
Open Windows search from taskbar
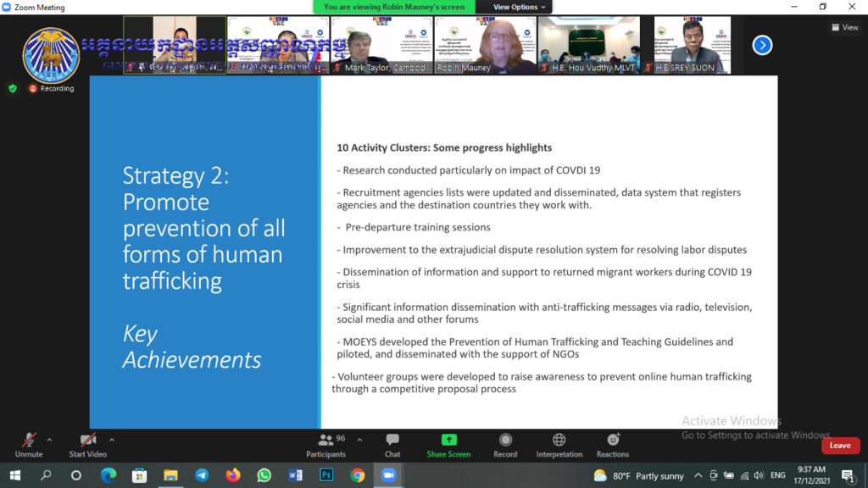[x=46, y=475]
